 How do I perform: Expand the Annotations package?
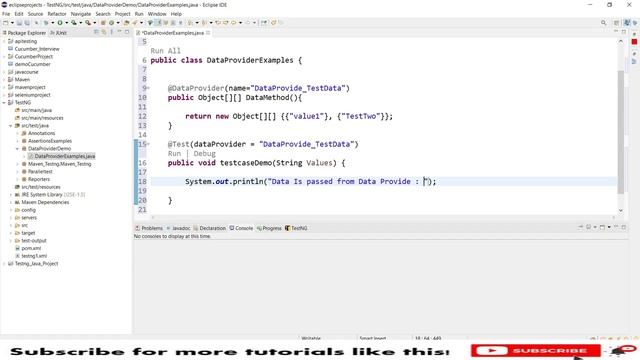17,133
